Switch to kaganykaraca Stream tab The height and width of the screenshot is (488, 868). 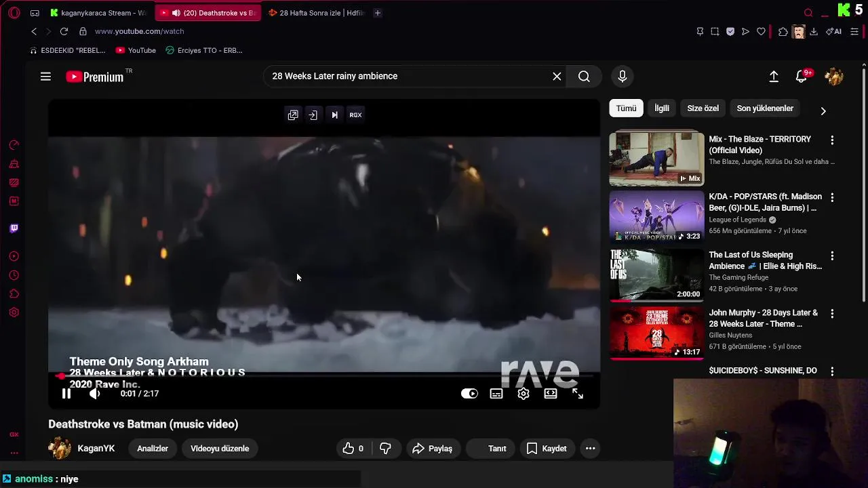tap(98, 13)
